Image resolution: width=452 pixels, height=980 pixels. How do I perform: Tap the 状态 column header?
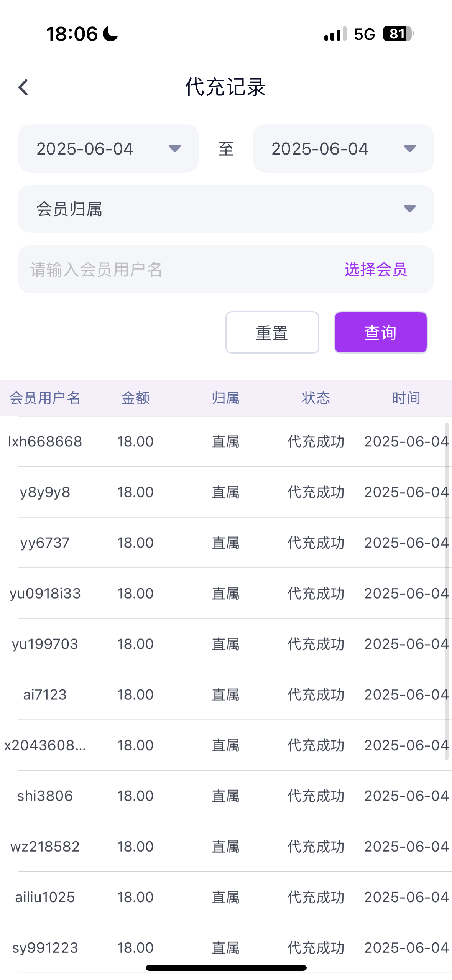316,398
